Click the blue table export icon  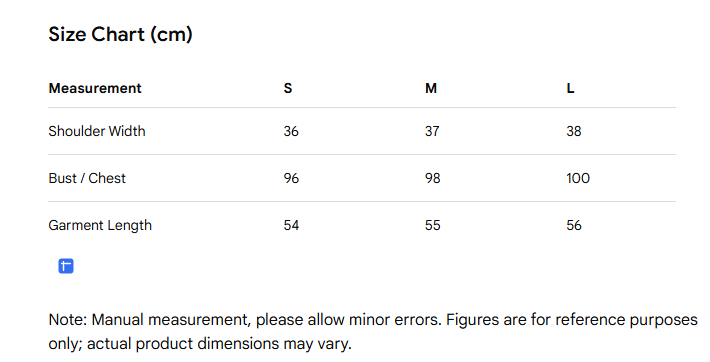(66, 266)
